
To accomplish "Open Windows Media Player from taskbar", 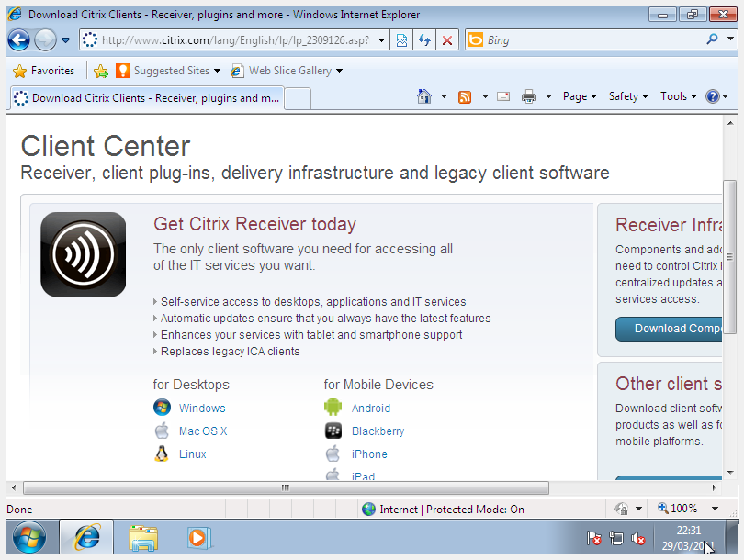I will (197, 537).
